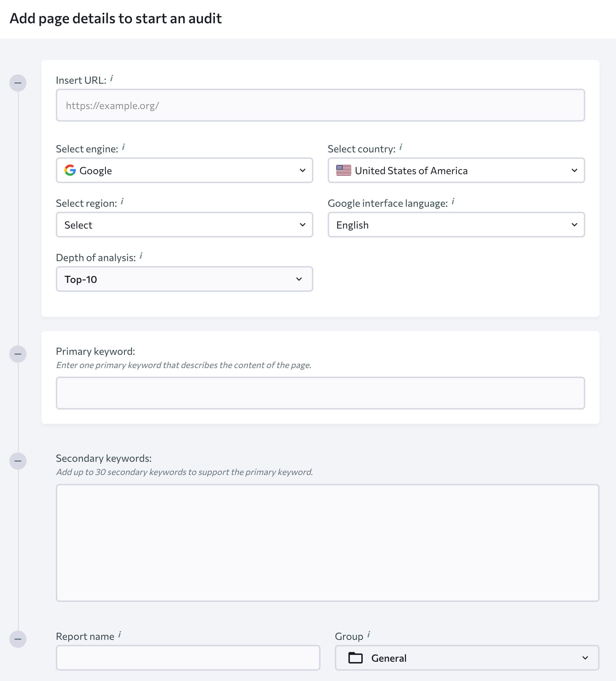This screenshot has height=681, width=616.
Task: Open the interface language dropdown showing English
Action: (x=456, y=225)
